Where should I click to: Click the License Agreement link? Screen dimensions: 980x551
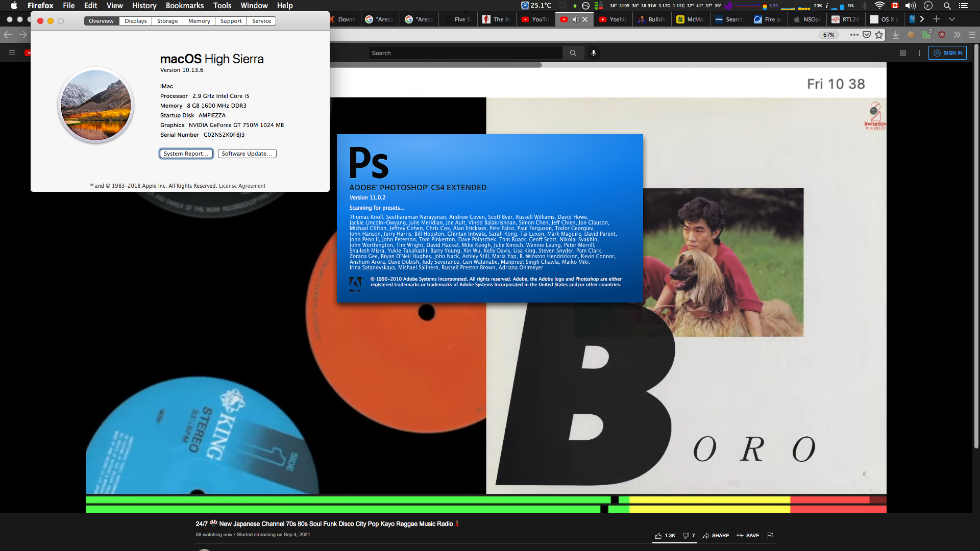(242, 186)
